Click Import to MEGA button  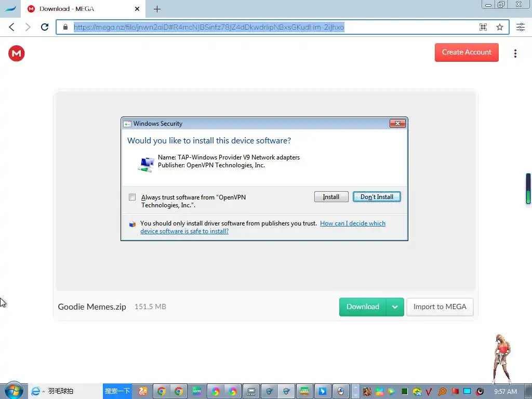[440, 307]
